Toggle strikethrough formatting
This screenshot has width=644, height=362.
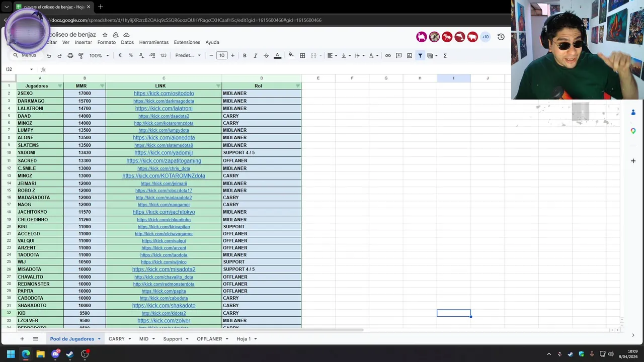266,56
